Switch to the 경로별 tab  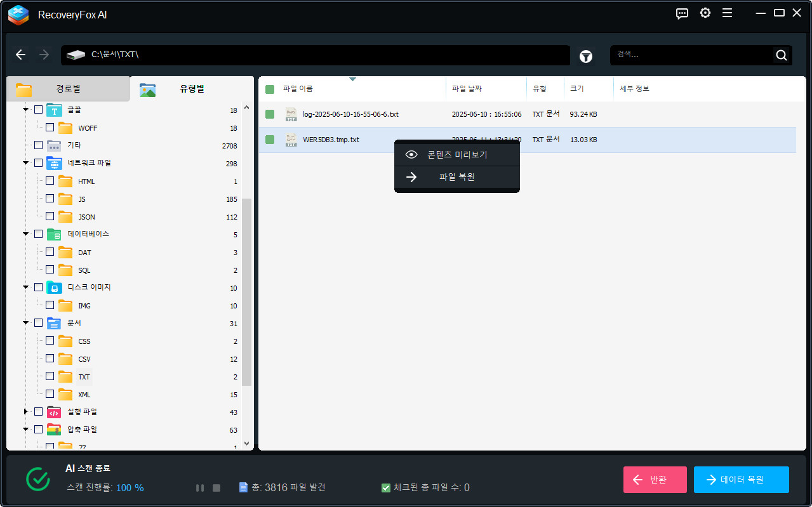pos(67,89)
